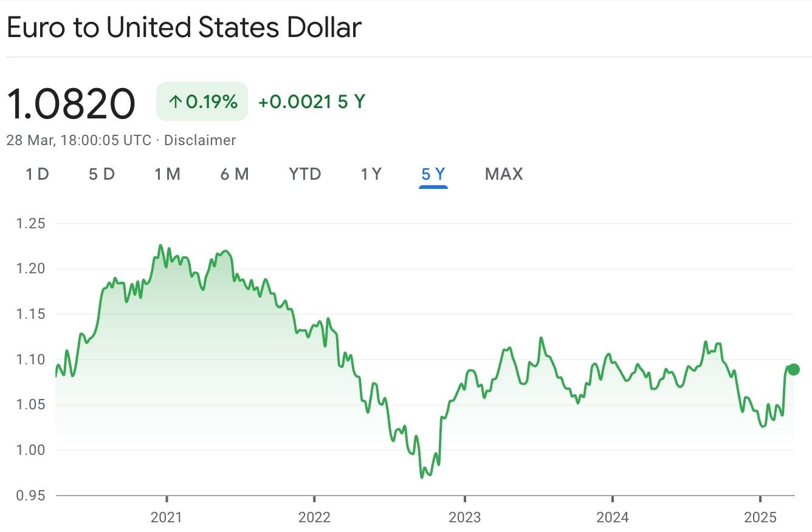Click the 2023 label on the time axis

click(464, 517)
